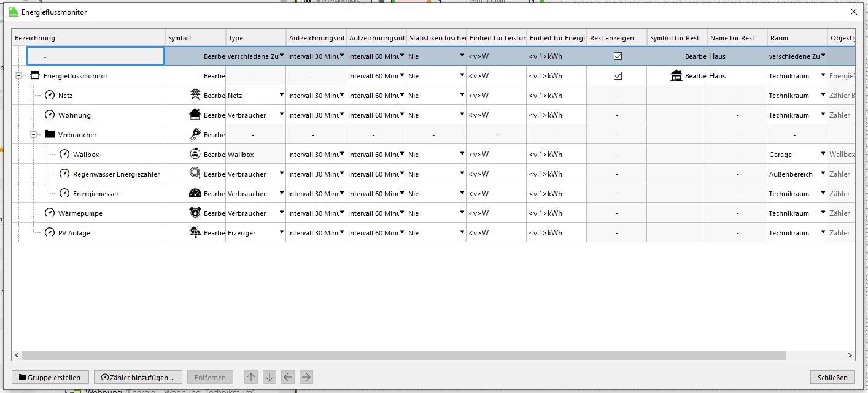Click the Energieflussmonitor root node icon
Image resolution: width=868 pixels, height=393 pixels.
pyautogui.click(x=35, y=75)
